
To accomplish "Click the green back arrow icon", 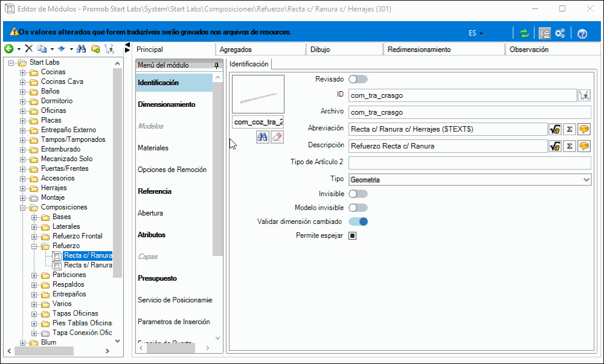I will coord(9,48).
